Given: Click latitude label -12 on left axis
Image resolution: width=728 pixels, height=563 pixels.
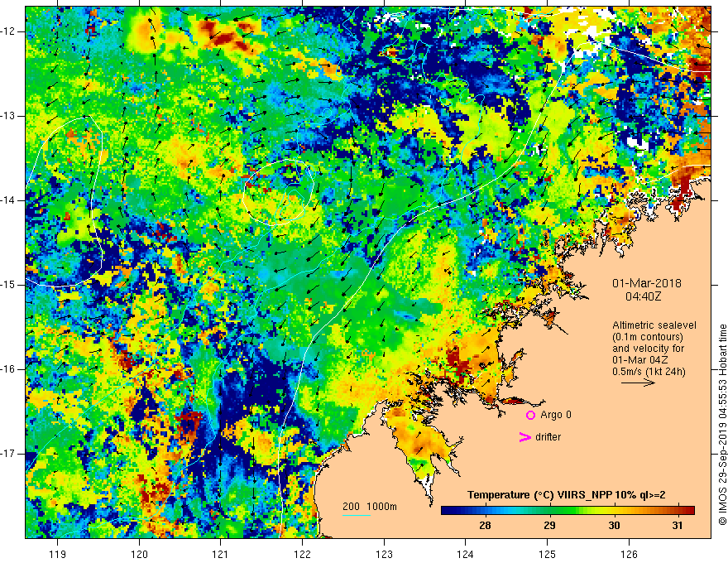Looking at the screenshot, I should click(8, 31).
